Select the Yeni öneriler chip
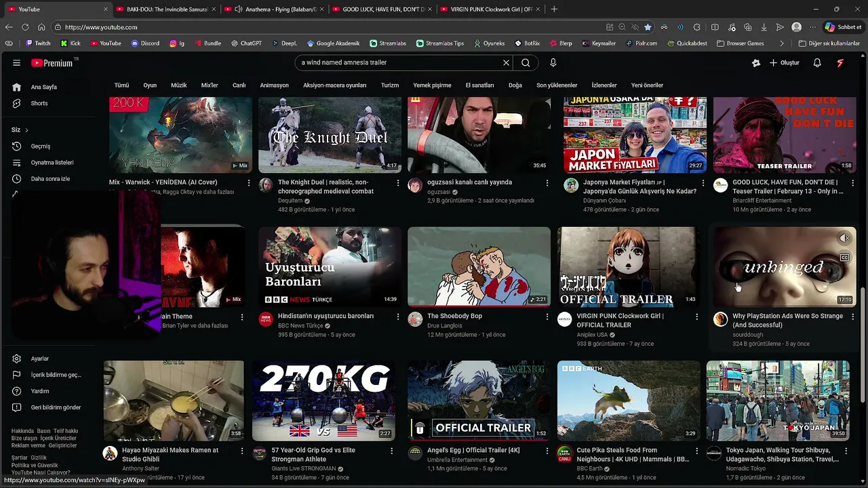 (647, 85)
